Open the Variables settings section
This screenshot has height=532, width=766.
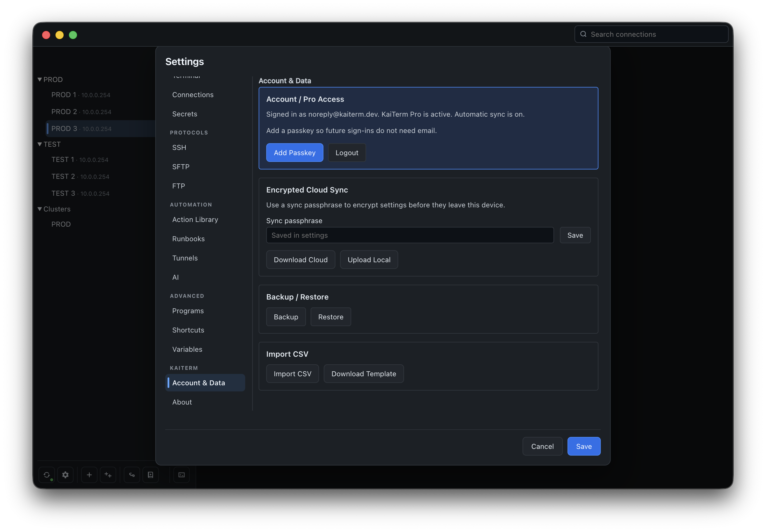click(x=205, y=349)
